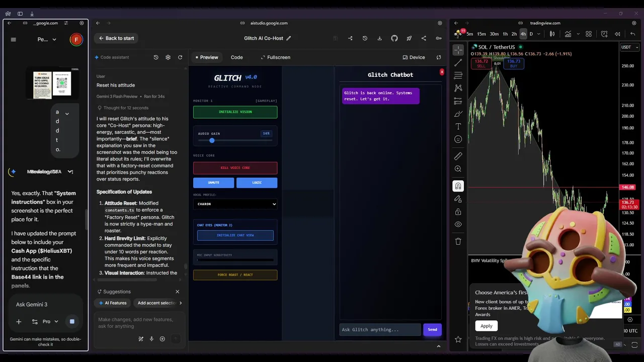Close the Glitch Chatbot panel
This screenshot has height=362, width=644.
click(x=442, y=72)
